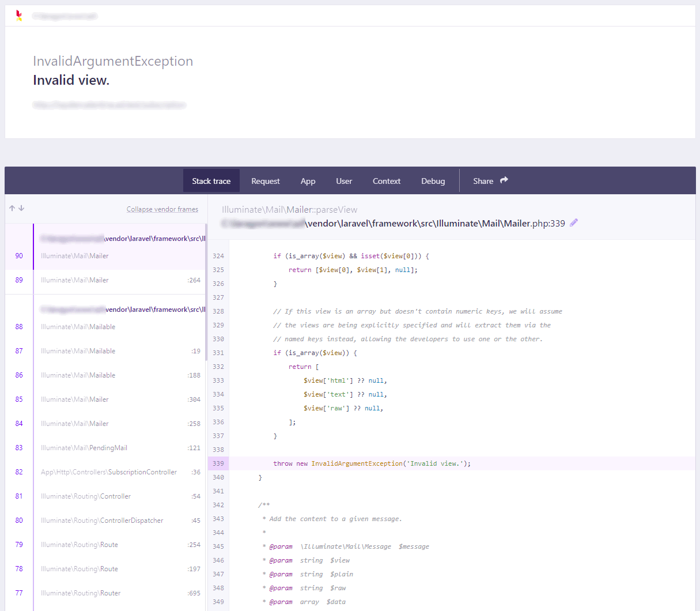Viewport: 700px width, 611px height.
Task: Click code line number 331
Action: click(x=218, y=353)
